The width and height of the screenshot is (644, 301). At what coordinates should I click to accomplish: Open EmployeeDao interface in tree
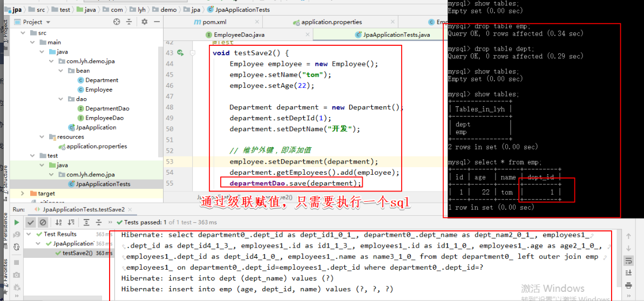click(x=100, y=118)
